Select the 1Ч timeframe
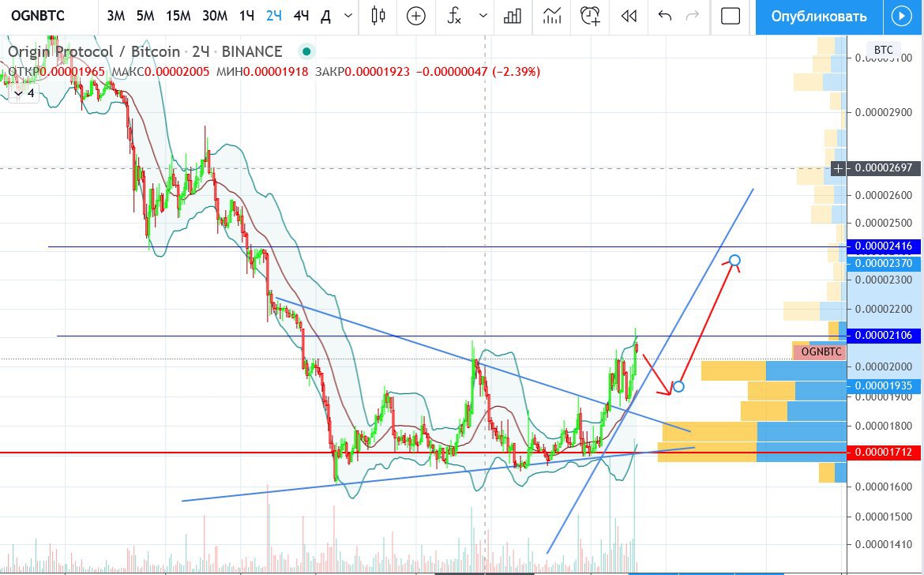 [x=246, y=16]
